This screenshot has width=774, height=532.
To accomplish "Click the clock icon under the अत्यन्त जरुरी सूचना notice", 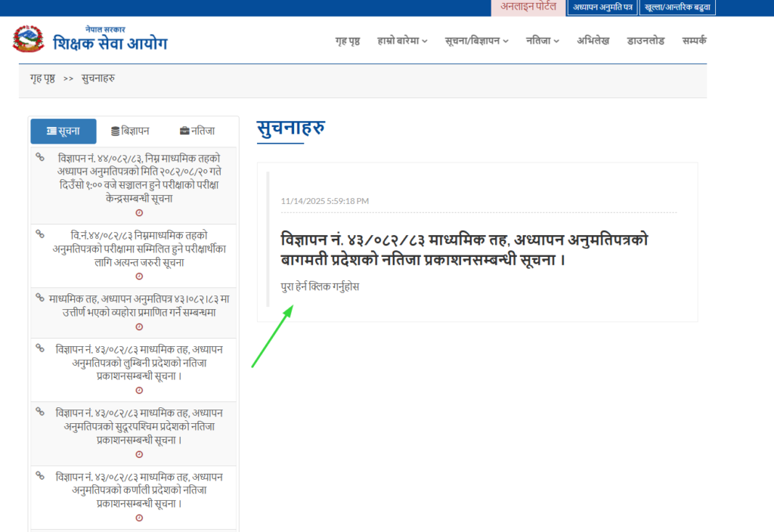I will coord(139,277).
